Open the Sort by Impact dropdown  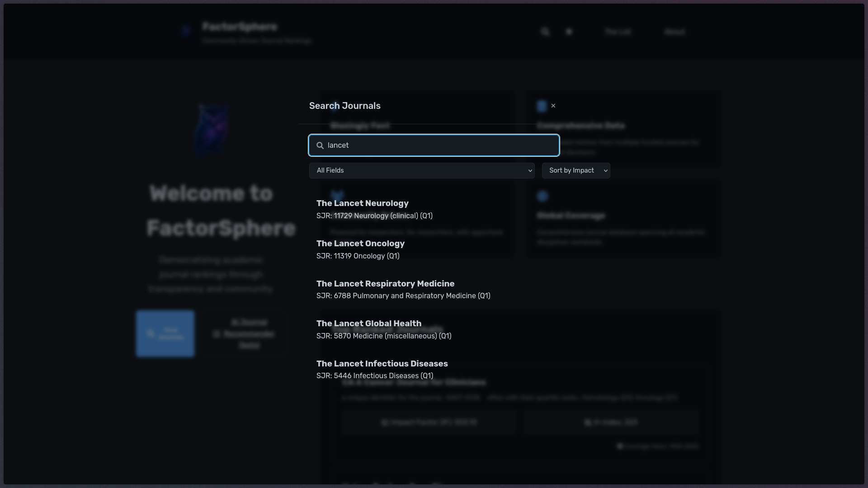click(576, 170)
